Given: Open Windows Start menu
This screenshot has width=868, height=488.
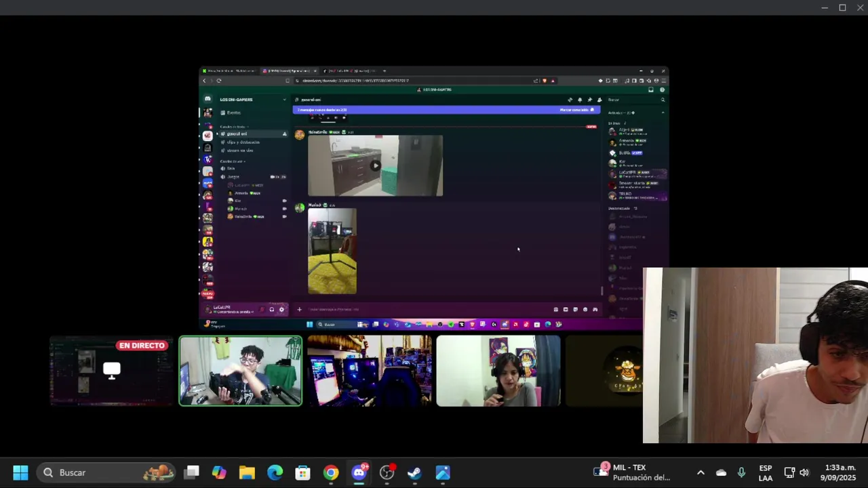Looking at the screenshot, I should coord(20,472).
